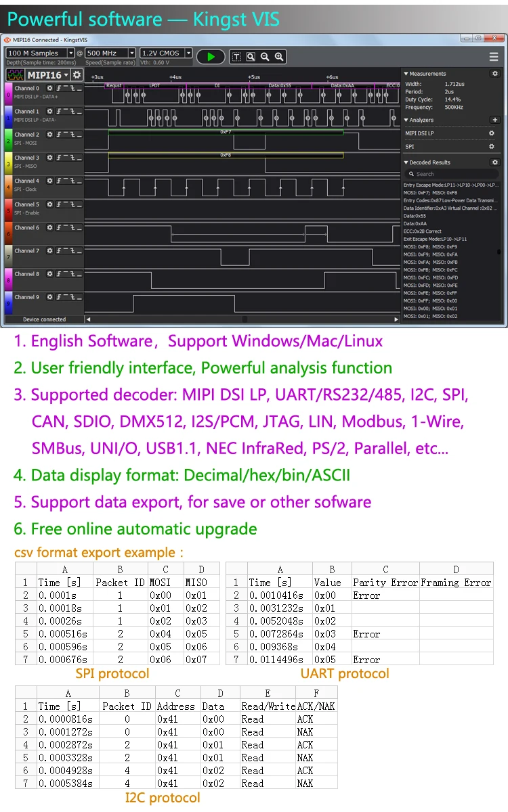Collapse the Measurements section
Screen dimensions: 508x812
pyautogui.click(x=406, y=74)
